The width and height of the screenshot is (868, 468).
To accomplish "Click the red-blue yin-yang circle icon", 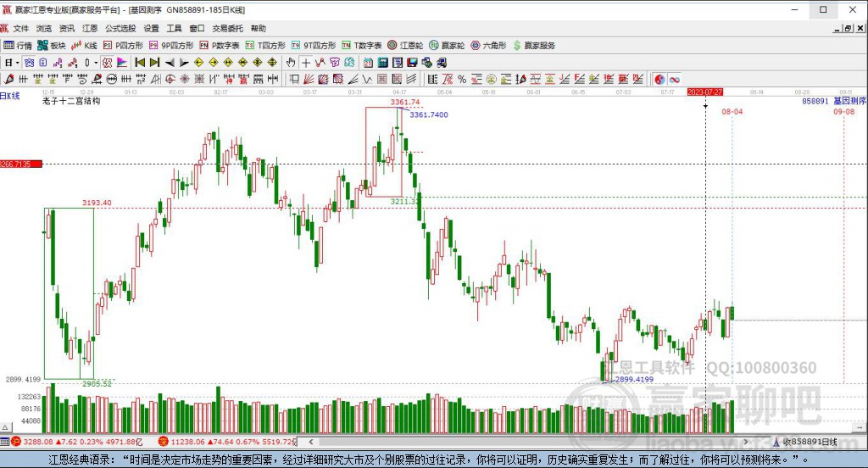I will pyautogui.click(x=659, y=79).
